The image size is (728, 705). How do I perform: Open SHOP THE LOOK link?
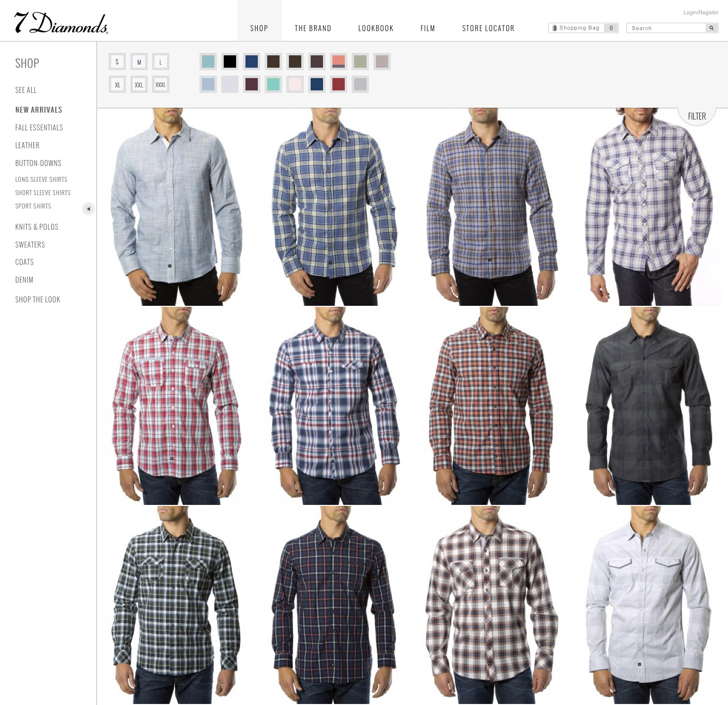(x=38, y=299)
